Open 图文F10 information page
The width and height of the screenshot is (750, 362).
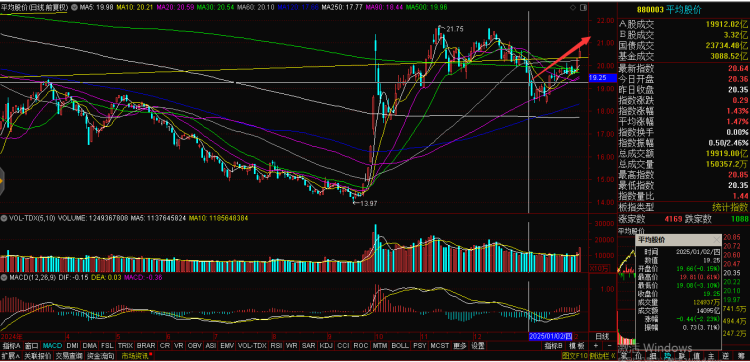[574, 356]
